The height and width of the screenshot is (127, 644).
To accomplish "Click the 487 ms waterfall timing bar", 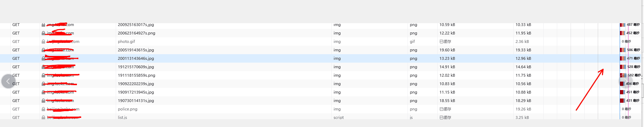I will tap(623, 25).
